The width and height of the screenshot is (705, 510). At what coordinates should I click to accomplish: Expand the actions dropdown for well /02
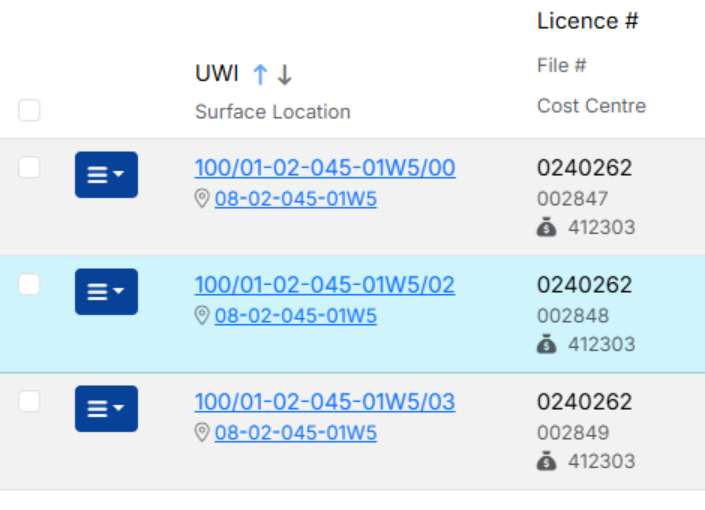coord(106,292)
